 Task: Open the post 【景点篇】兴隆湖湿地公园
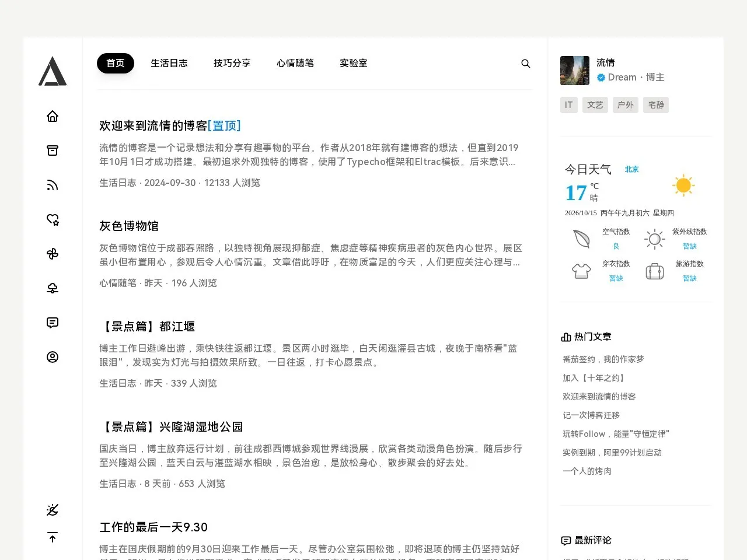tap(171, 426)
